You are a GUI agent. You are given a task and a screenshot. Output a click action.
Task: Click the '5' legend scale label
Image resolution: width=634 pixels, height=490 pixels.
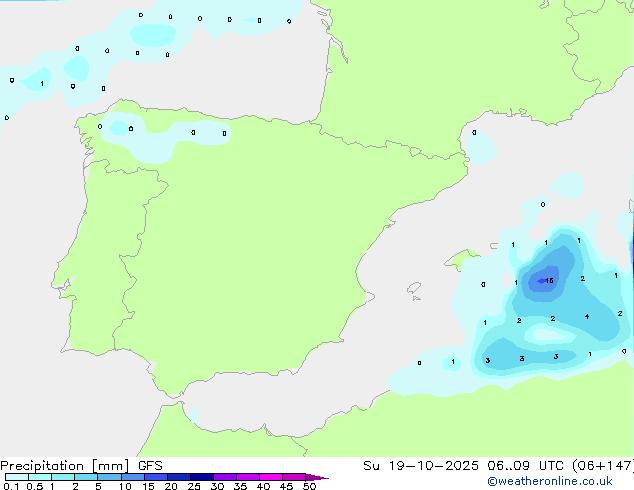(98, 486)
